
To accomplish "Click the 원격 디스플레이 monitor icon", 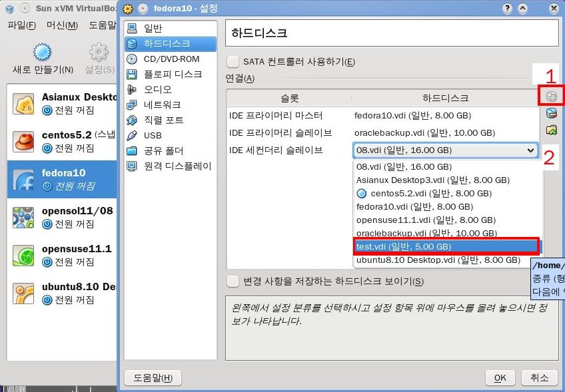I will click(x=132, y=166).
